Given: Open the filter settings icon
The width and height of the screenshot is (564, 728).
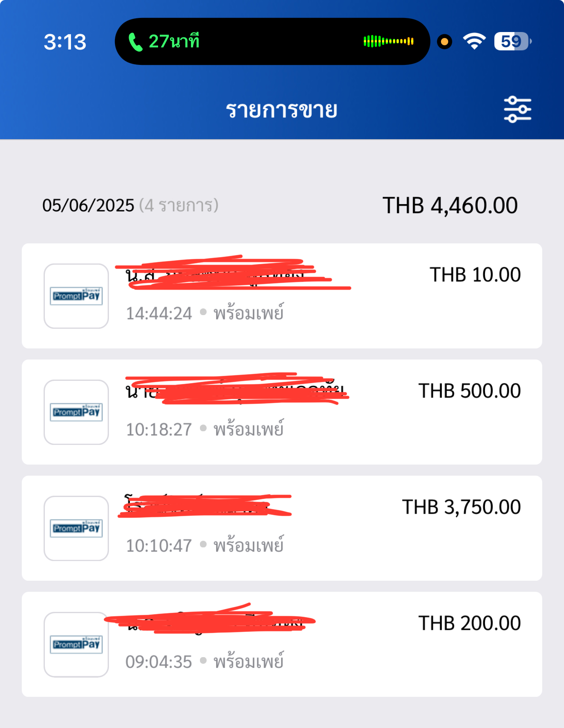Looking at the screenshot, I should tap(517, 110).
